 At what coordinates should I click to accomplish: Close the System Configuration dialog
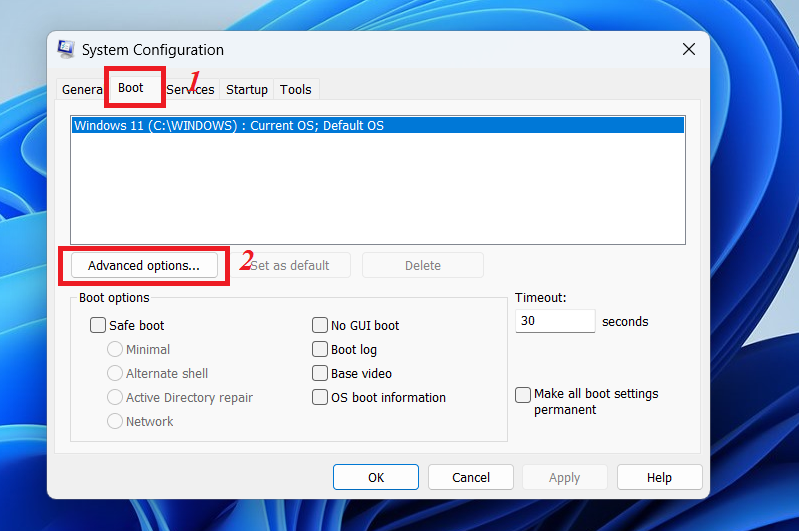688,49
